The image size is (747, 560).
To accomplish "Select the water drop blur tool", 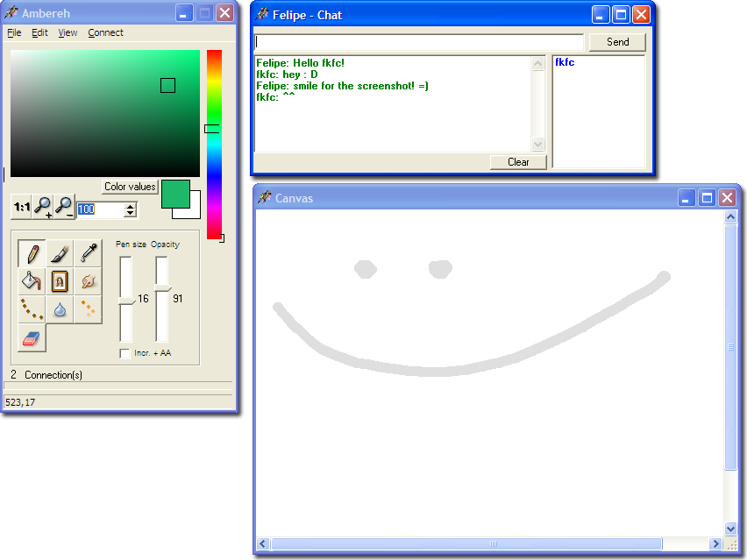I will [x=60, y=309].
